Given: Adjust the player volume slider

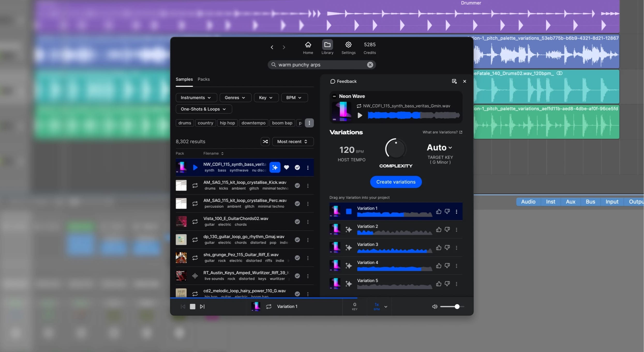Looking at the screenshot, I should tap(452, 307).
